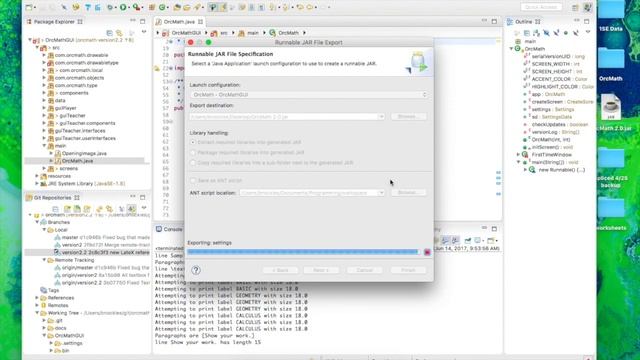Expand the com.orcmath.drawable package
The image size is (640, 360).
44,55
